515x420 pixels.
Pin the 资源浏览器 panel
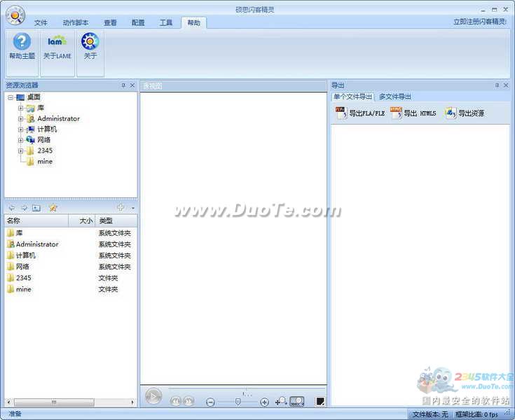coord(123,85)
